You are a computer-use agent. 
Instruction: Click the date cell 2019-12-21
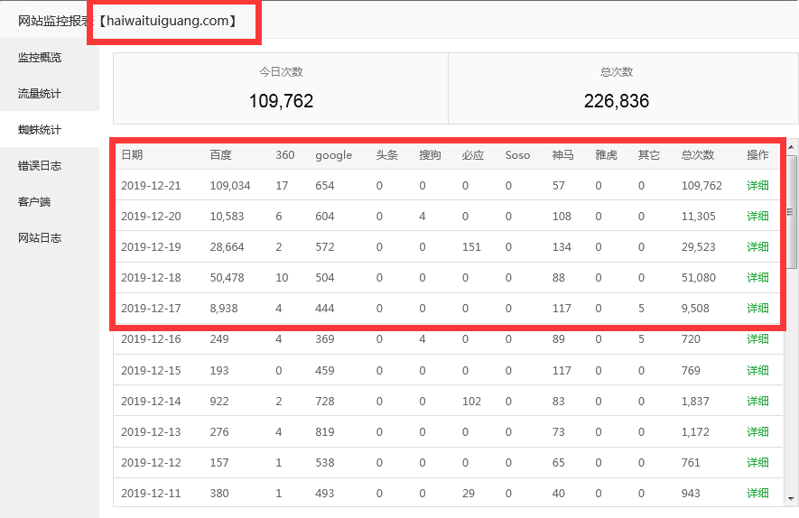(x=151, y=185)
